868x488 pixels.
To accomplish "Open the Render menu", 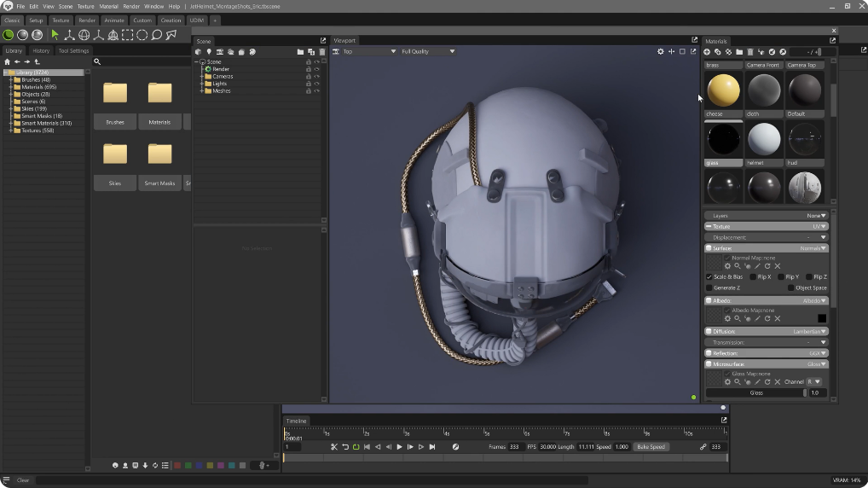I will pyautogui.click(x=130, y=6).
